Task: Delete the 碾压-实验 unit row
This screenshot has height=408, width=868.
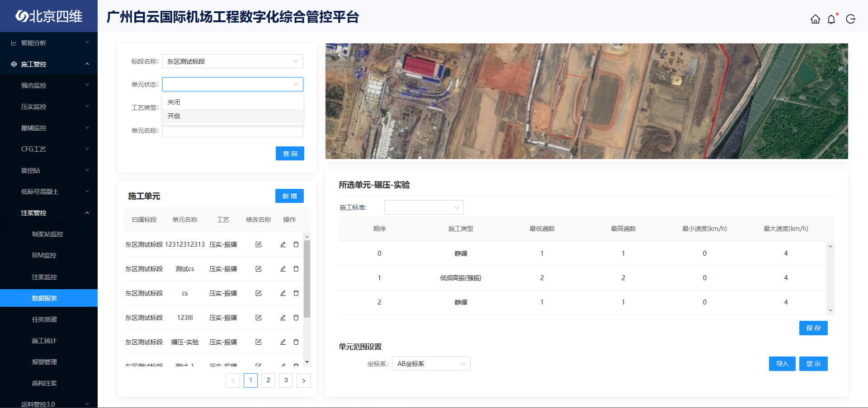Action: pyautogui.click(x=296, y=342)
